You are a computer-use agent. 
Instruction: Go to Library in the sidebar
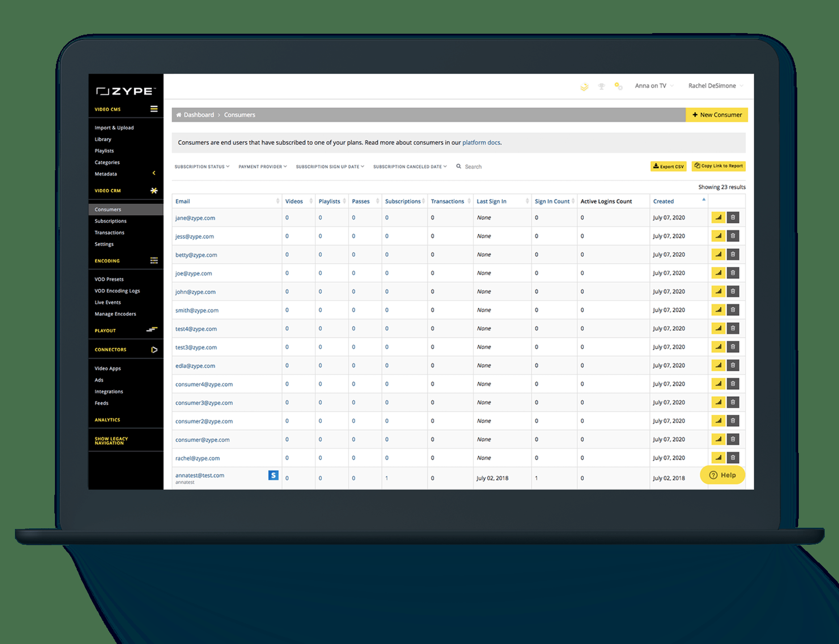tap(103, 140)
